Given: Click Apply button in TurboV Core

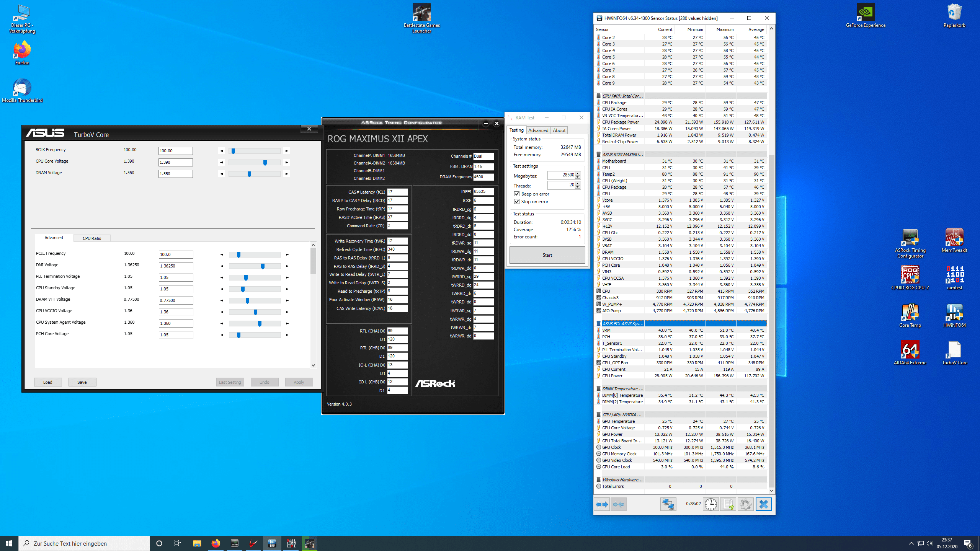Looking at the screenshot, I should pyautogui.click(x=299, y=382).
